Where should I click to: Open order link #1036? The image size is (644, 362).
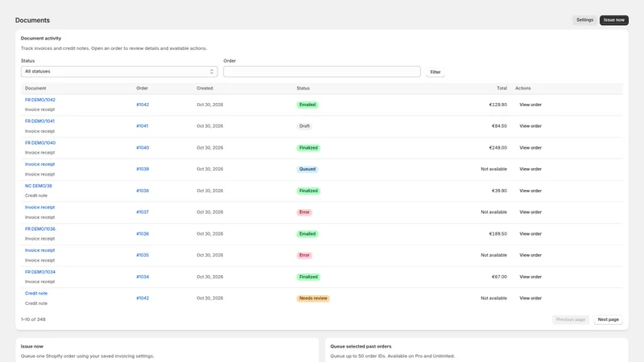142,234
